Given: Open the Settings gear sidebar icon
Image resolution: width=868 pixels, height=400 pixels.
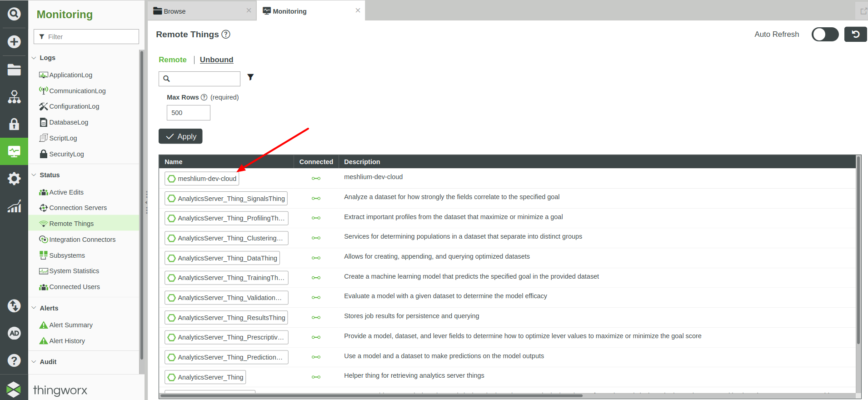Looking at the screenshot, I should point(14,179).
